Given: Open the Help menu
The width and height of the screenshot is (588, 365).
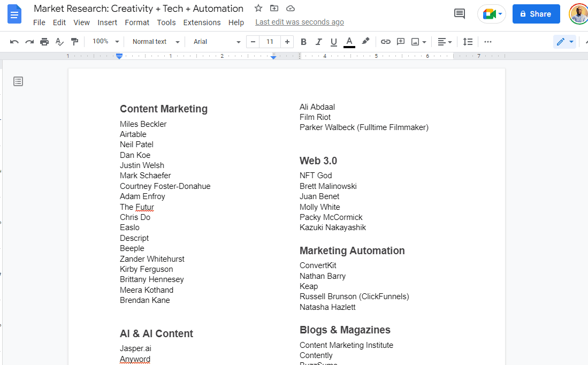Looking at the screenshot, I should tap(236, 22).
